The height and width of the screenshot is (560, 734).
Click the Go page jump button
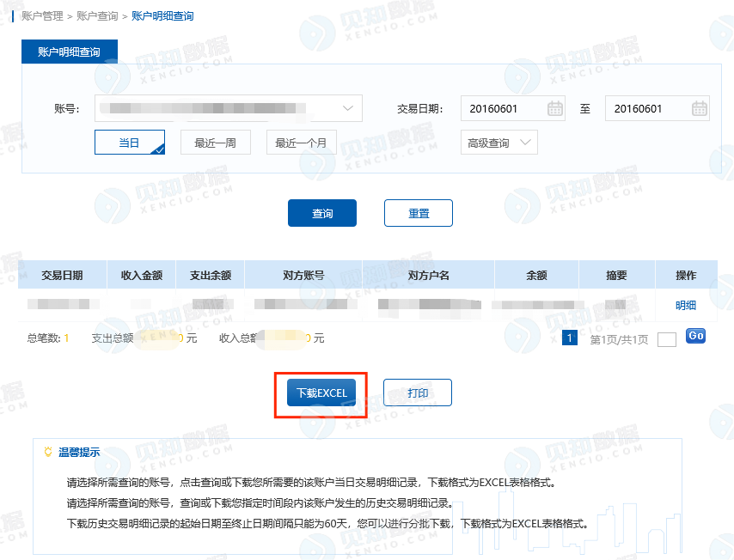point(695,336)
